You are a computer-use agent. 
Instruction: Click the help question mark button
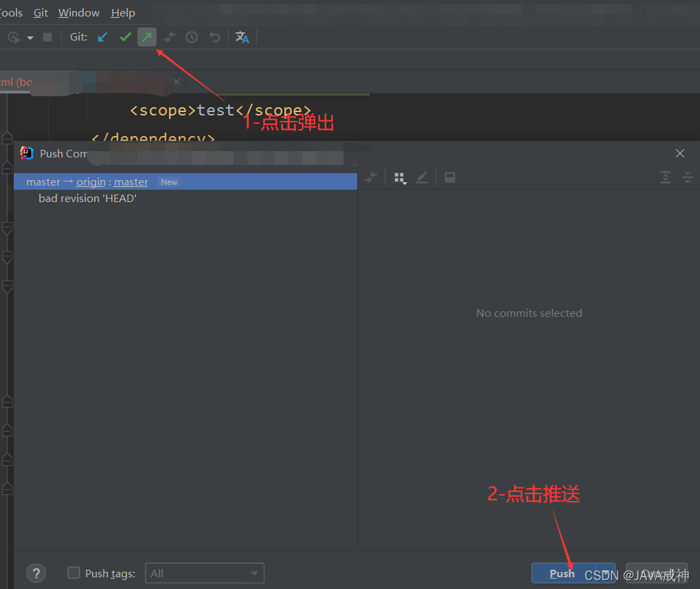pos(36,573)
